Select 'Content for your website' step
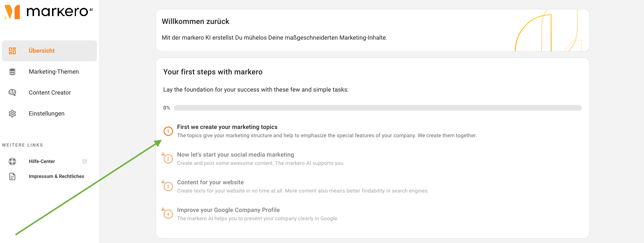 pos(211,182)
